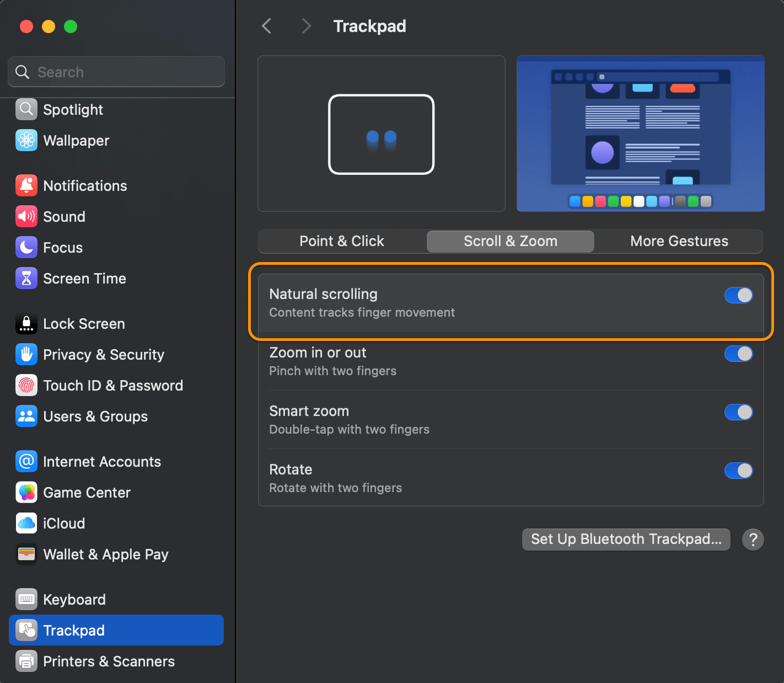Viewport: 784px width, 683px height.
Task: Disable the Rotate gesture
Action: pyautogui.click(x=738, y=471)
